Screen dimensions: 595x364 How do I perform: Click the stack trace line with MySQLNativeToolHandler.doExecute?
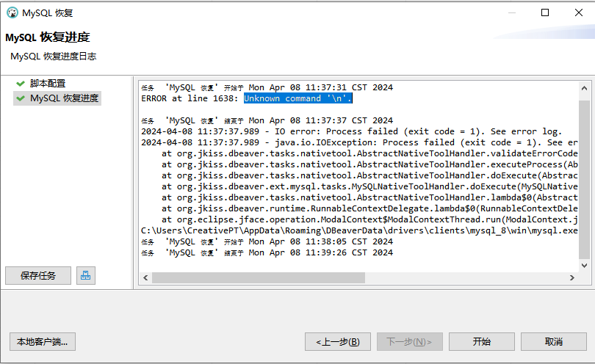(369, 186)
